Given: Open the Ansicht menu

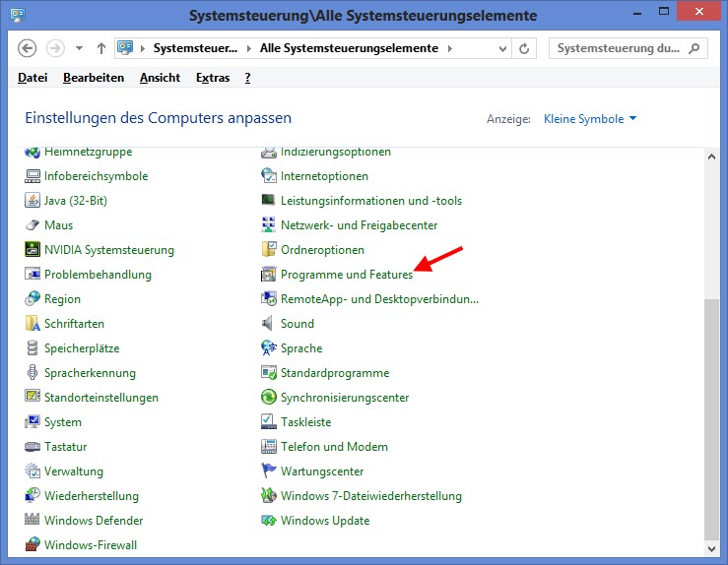Looking at the screenshot, I should (160, 78).
